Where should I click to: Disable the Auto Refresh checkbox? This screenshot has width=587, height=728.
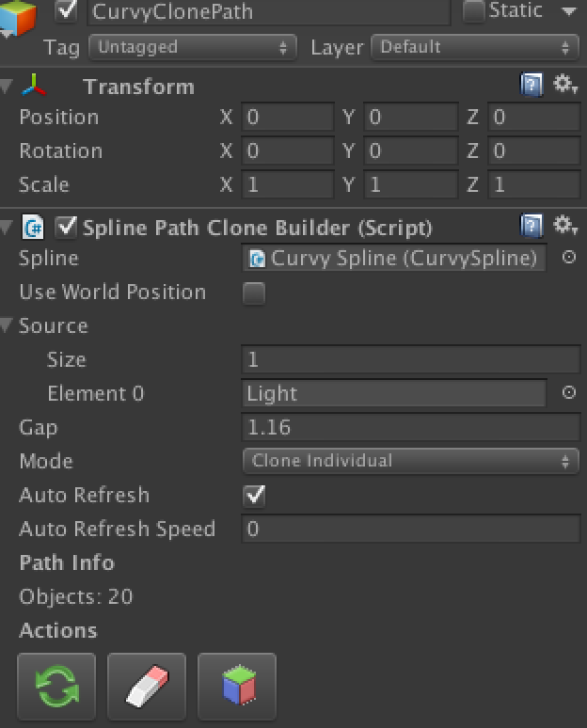pyautogui.click(x=254, y=496)
